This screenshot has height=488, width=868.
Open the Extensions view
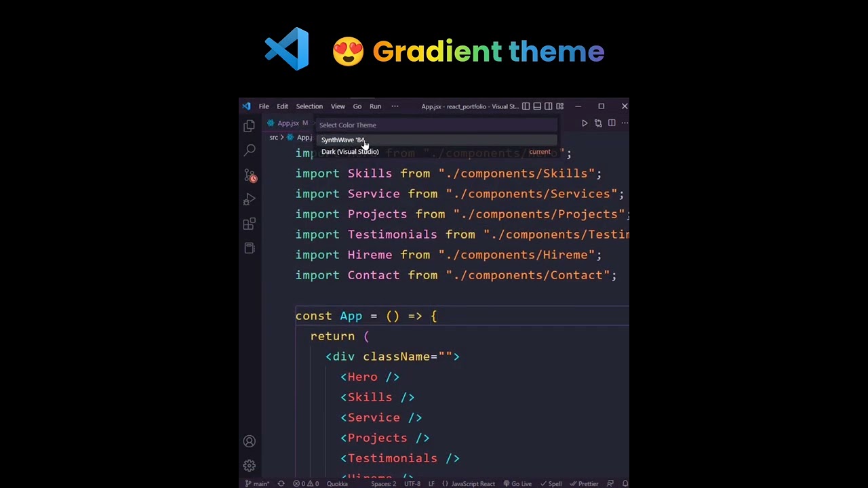point(250,224)
